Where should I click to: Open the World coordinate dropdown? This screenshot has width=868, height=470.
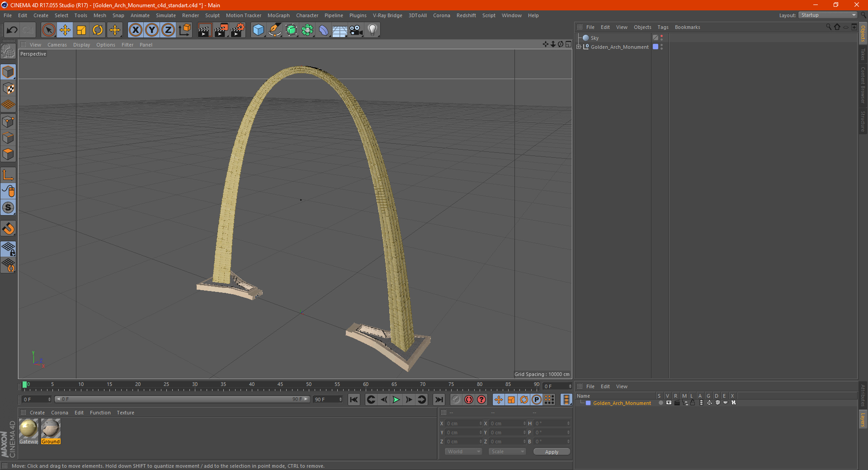(463, 451)
